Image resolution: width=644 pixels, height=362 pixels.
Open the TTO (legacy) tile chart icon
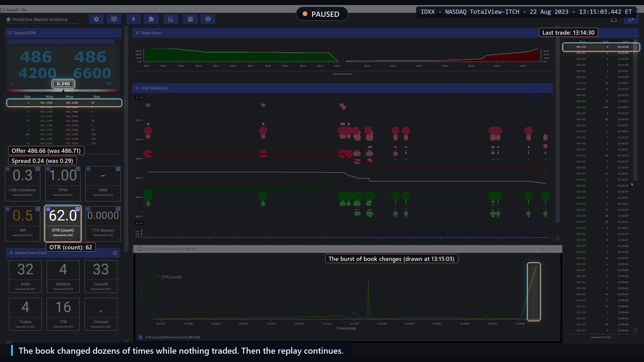118,209
